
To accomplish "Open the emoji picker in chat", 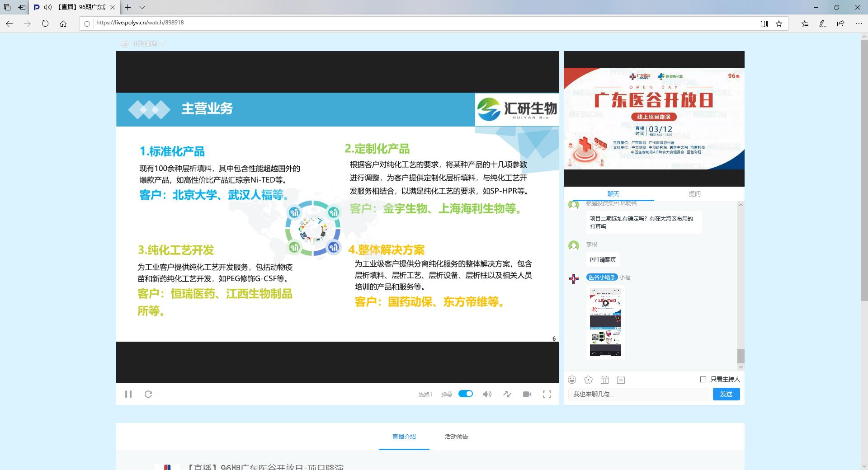I will [572, 380].
